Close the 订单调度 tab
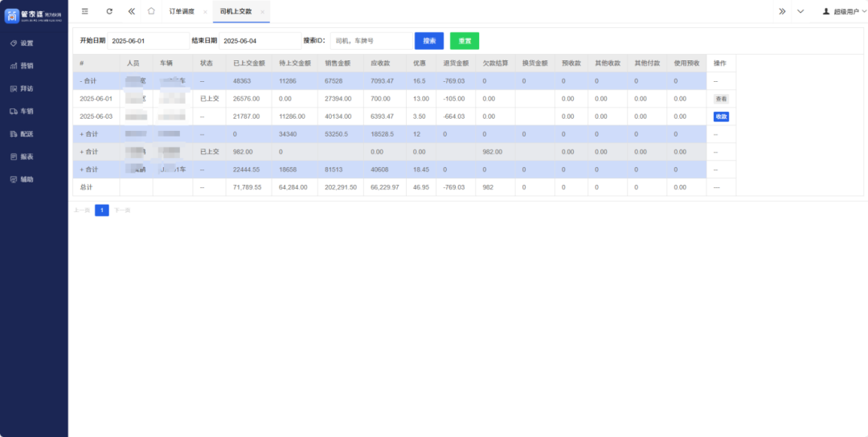This screenshot has width=868, height=437. [x=205, y=12]
